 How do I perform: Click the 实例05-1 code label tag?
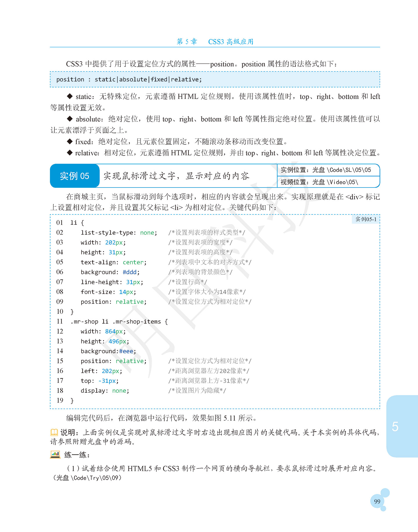pyautogui.click(x=366, y=219)
